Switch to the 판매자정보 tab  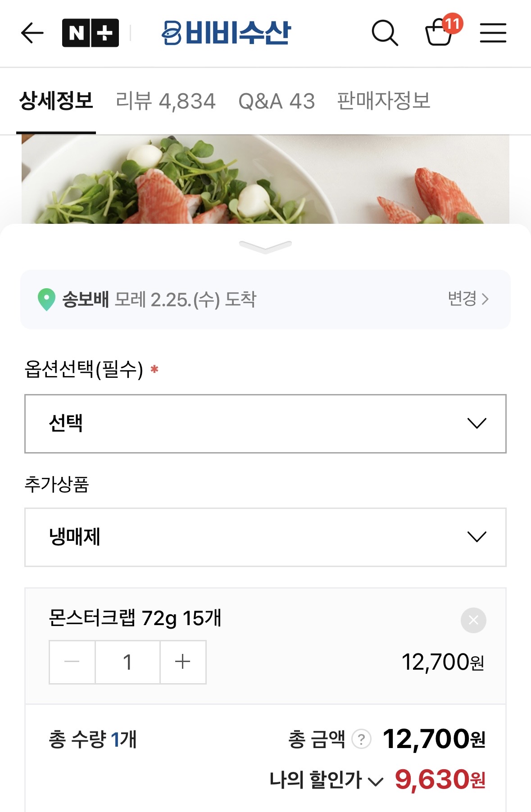click(384, 101)
